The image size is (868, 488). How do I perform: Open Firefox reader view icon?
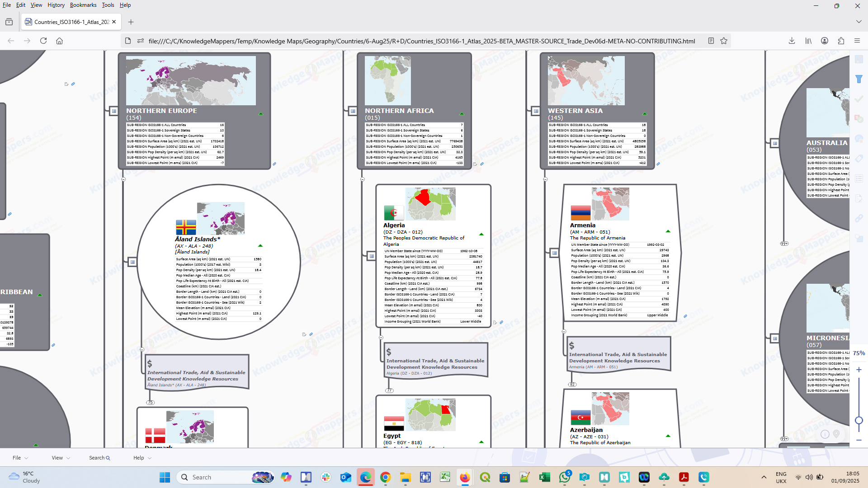[x=711, y=41]
